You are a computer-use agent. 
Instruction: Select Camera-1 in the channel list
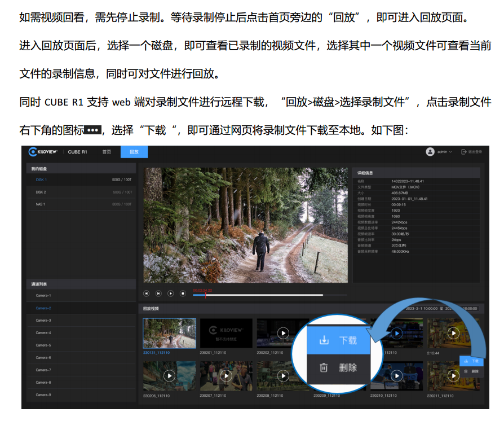tap(81, 295)
